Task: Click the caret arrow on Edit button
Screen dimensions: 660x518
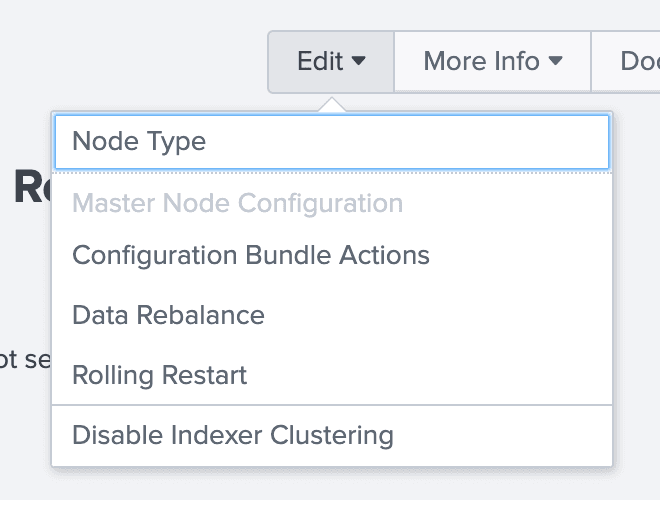Action: pyautogui.click(x=358, y=61)
